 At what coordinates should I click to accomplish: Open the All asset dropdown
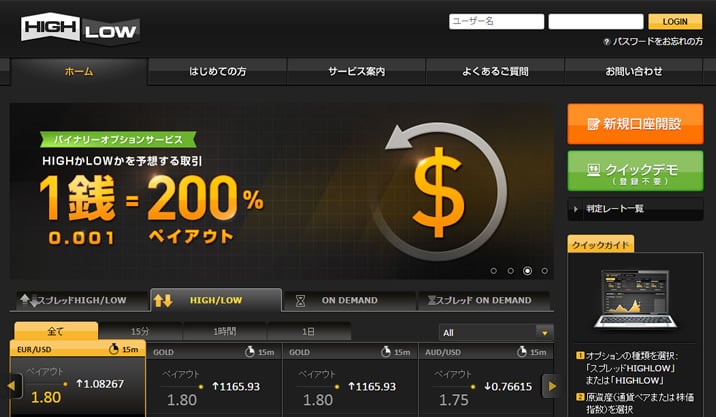pos(496,333)
